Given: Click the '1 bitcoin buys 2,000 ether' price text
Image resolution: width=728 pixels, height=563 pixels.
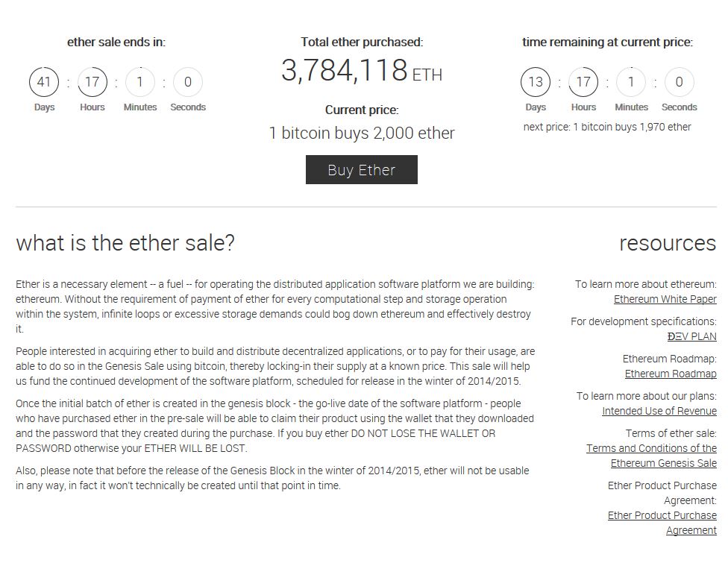Looking at the screenshot, I should click(361, 133).
